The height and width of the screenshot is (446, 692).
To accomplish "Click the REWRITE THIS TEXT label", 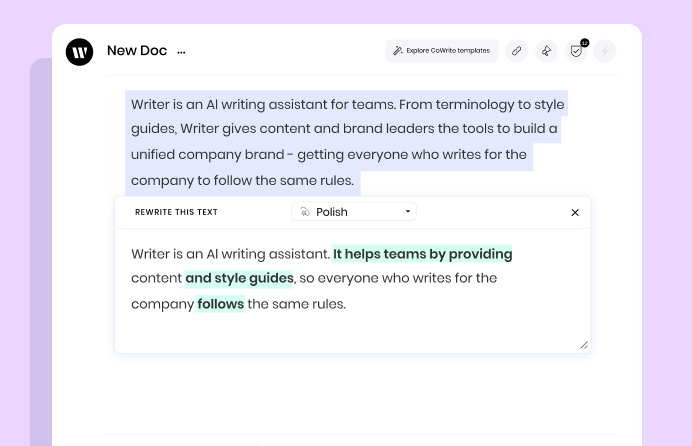I will [176, 212].
